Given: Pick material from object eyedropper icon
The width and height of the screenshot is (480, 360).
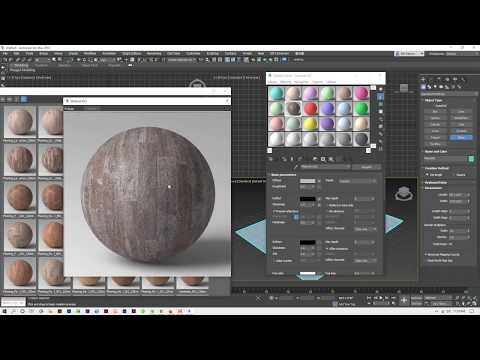Looking at the screenshot, I should click(x=295, y=167).
